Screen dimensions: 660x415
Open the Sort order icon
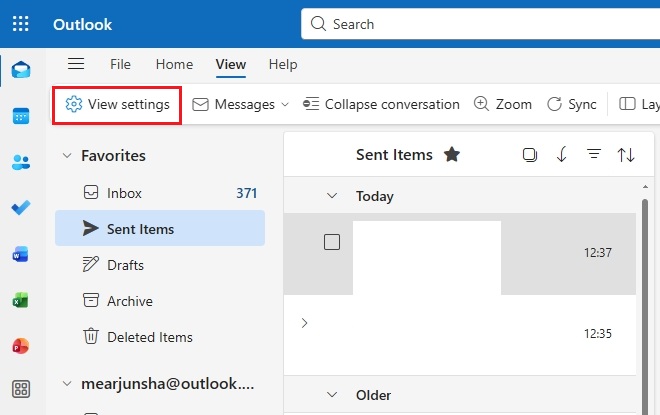[626, 155]
